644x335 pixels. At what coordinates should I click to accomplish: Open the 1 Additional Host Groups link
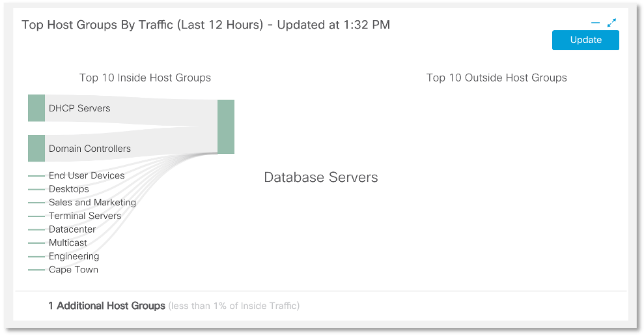[x=107, y=306]
